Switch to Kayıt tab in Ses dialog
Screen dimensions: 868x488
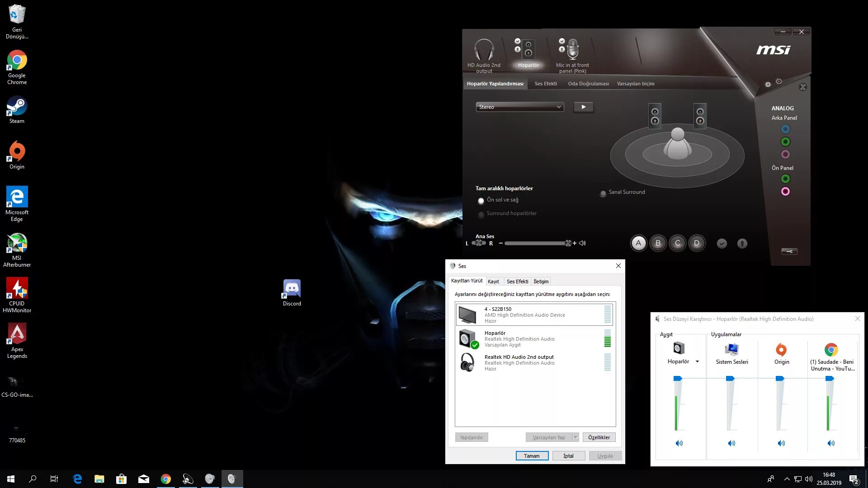(493, 281)
